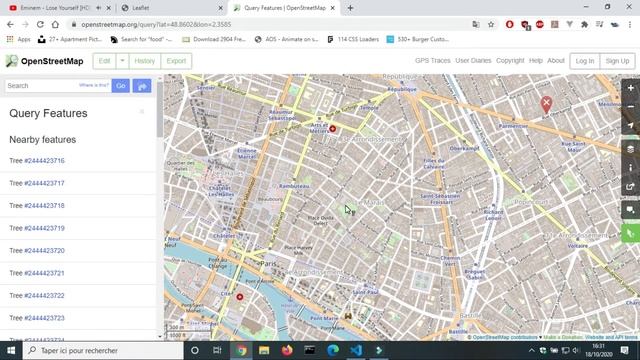Open the Apps bookmarks shortcut
The image size is (640, 360).
pyautogui.click(x=18, y=39)
